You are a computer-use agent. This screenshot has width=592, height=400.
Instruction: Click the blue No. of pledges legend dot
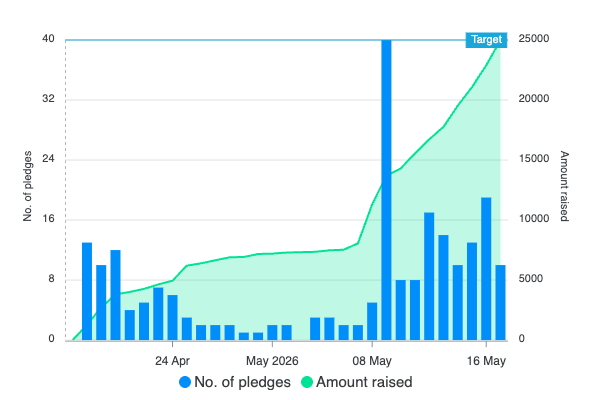185,382
